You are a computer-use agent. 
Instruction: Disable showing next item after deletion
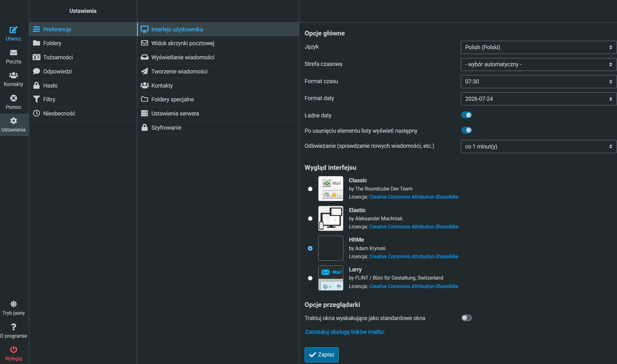pyautogui.click(x=466, y=131)
